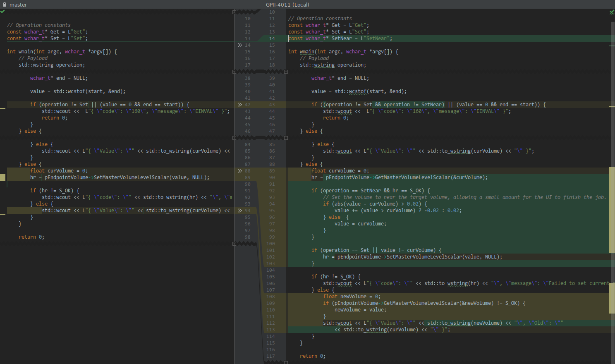
Task: Click the GPII-4011 (Local) revision title
Action: (287, 5)
